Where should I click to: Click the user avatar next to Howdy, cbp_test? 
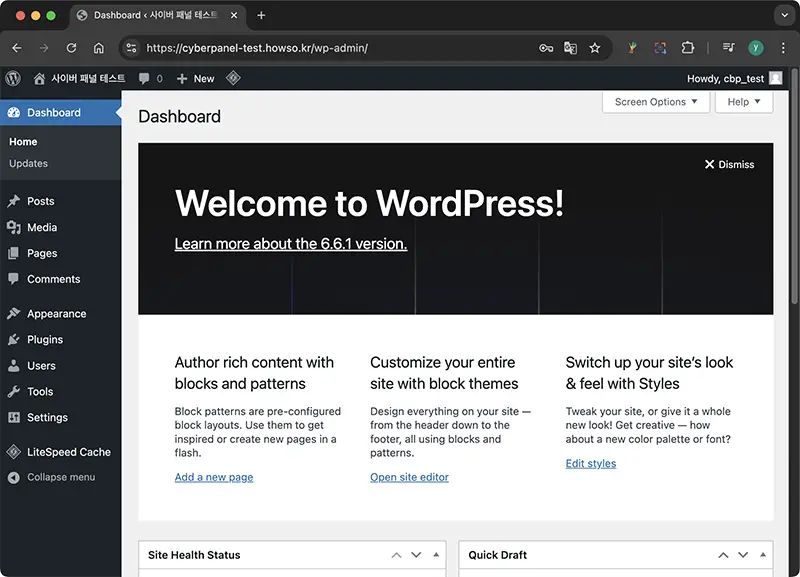(776, 78)
